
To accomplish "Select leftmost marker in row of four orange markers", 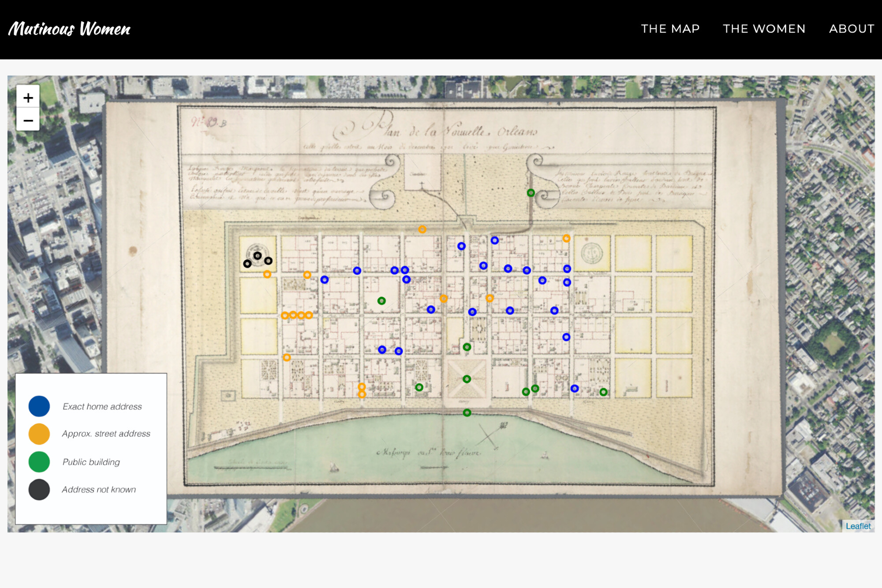I will click(285, 315).
